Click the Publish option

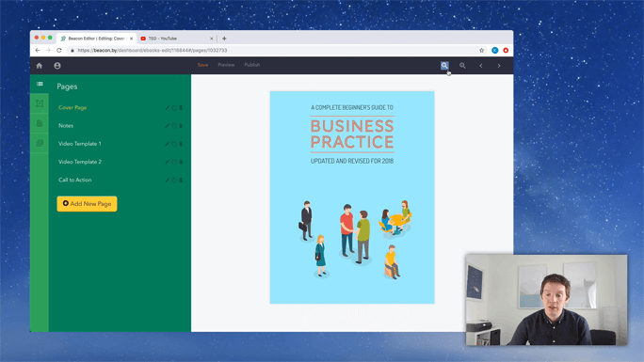point(251,65)
